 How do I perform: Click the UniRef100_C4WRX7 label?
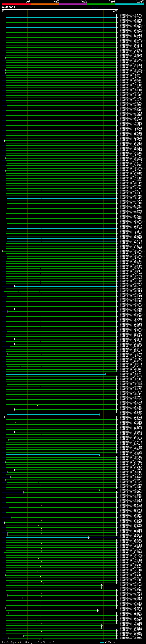pos(131,32)
